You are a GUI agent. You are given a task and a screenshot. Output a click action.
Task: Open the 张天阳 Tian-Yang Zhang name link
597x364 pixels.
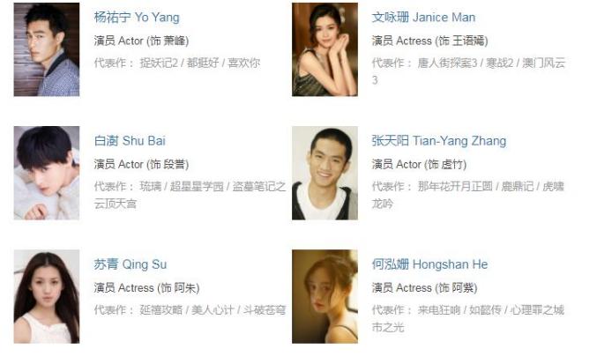coord(439,141)
